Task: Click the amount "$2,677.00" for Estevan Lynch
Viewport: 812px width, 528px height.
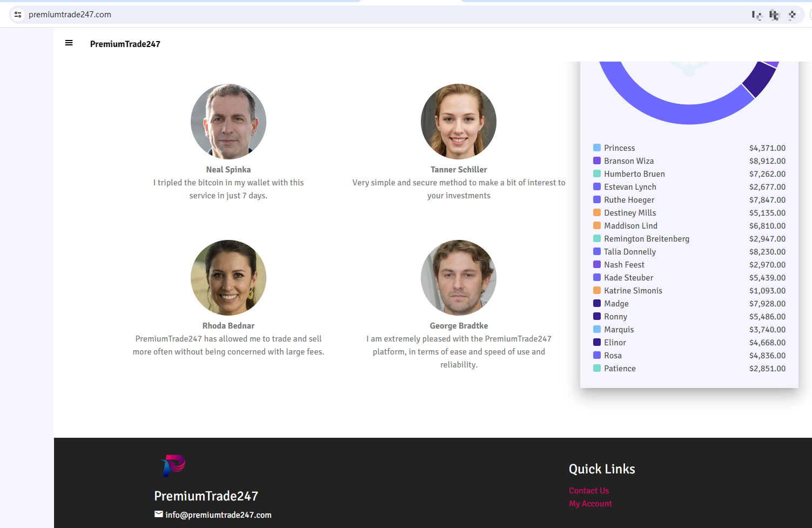Action: [767, 187]
